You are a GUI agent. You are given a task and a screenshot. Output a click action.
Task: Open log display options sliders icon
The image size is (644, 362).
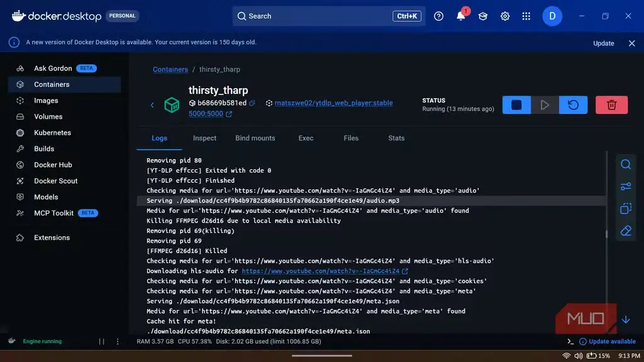pos(626,186)
